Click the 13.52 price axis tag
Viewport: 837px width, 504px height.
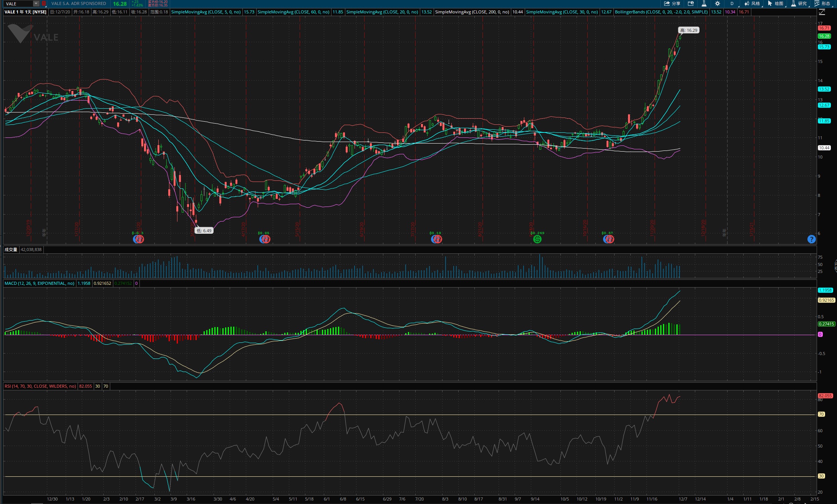(824, 89)
